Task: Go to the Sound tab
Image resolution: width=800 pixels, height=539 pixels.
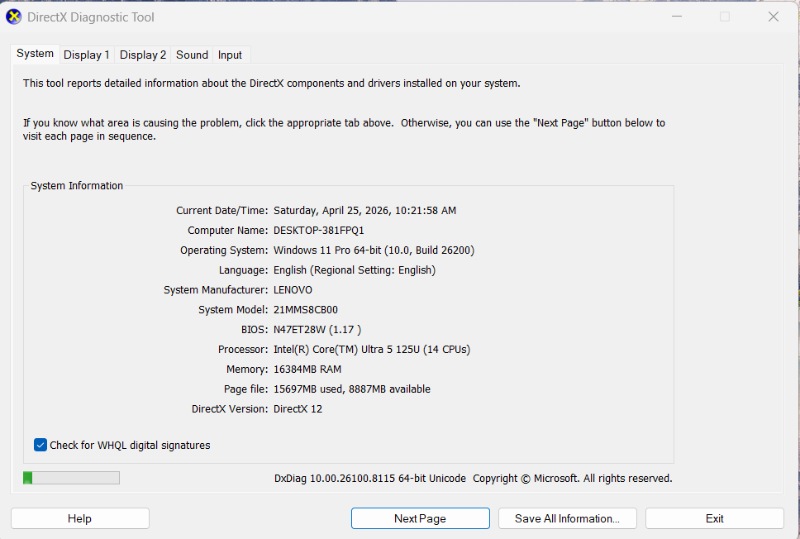Action: click(x=192, y=55)
